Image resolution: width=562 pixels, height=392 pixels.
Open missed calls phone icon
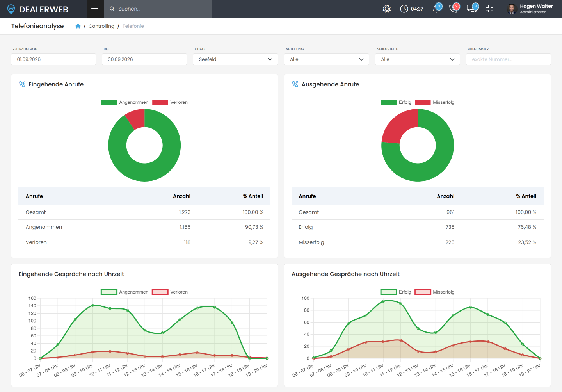[454, 9]
